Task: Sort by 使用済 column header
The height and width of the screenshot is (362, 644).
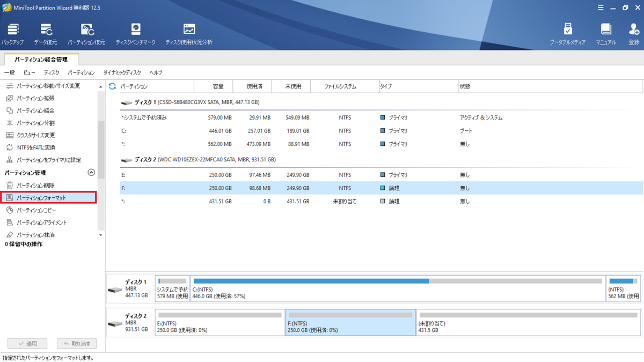Action: point(252,86)
